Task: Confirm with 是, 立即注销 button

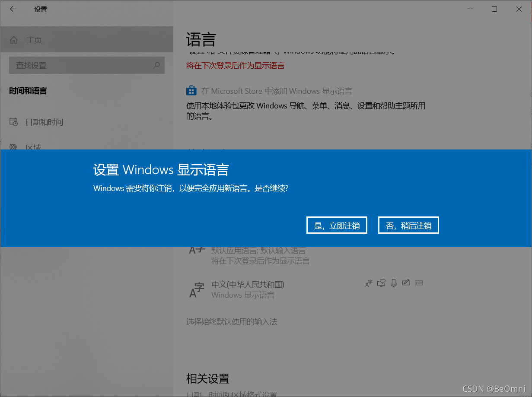Action: coord(337,225)
